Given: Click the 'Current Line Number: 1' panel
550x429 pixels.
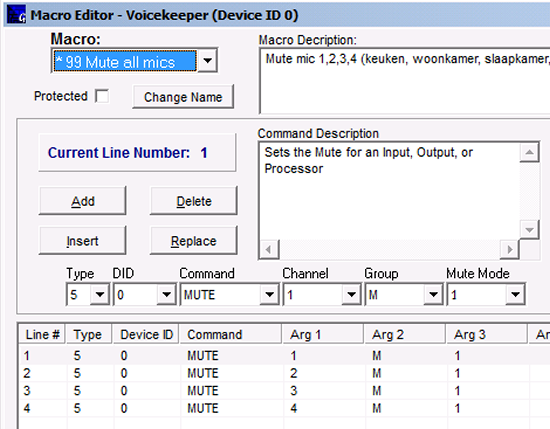Looking at the screenshot, I should pyautogui.click(x=137, y=153).
